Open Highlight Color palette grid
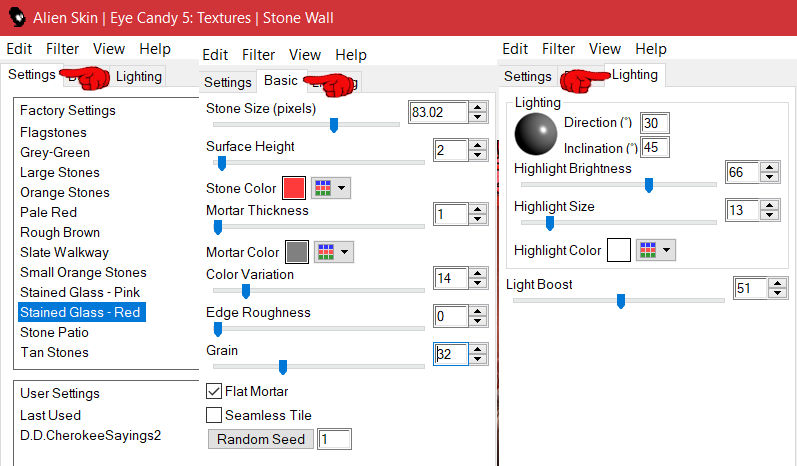The width and height of the screenshot is (797, 466). point(648,250)
